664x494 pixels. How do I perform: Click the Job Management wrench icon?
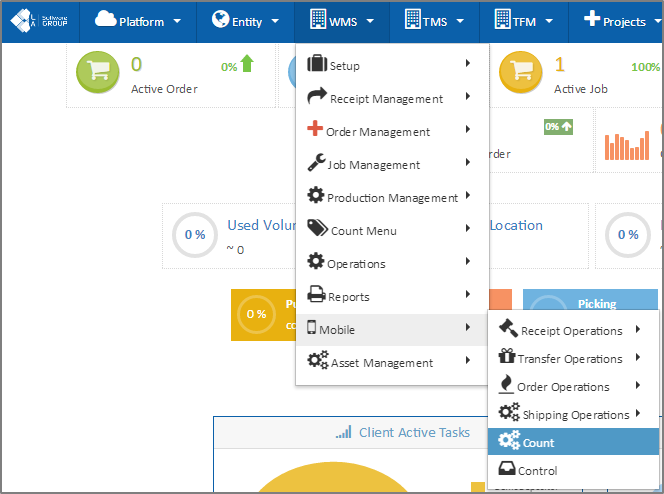(x=316, y=162)
